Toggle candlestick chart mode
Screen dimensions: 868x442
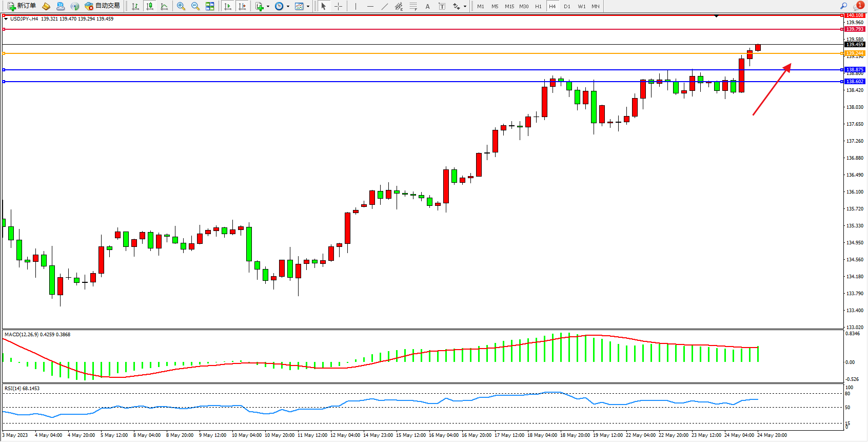click(150, 6)
